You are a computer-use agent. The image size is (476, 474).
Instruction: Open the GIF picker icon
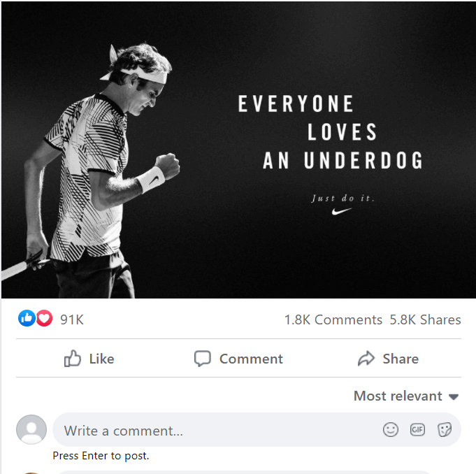417,430
